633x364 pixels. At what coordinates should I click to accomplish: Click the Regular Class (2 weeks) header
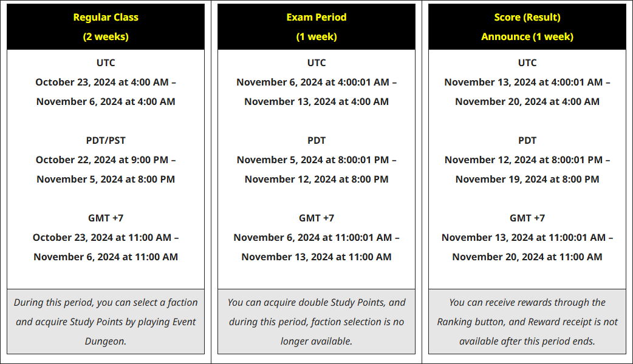[106, 27]
